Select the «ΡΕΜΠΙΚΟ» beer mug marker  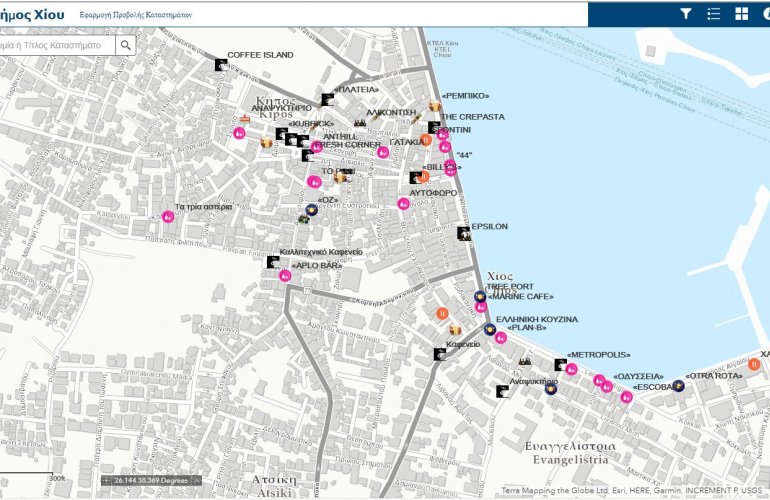(x=435, y=106)
